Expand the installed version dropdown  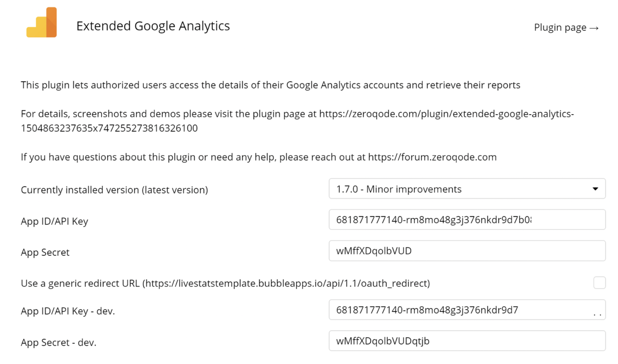467,189
